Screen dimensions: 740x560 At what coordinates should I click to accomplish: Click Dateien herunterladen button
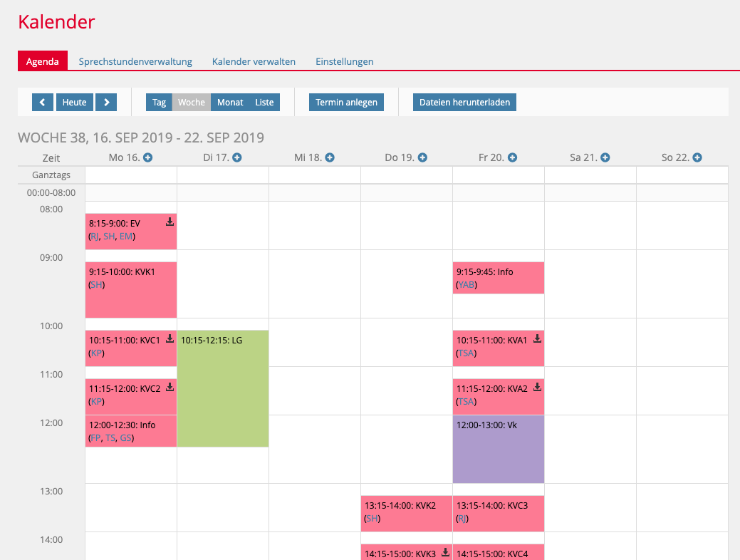click(464, 103)
